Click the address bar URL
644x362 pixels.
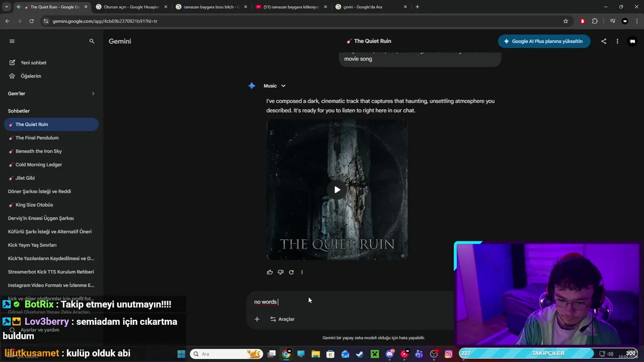(105, 21)
